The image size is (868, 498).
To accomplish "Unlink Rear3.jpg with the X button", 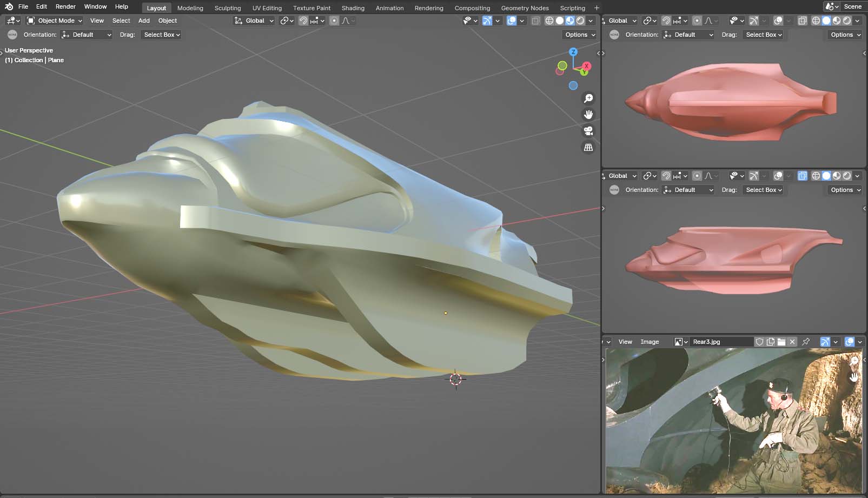I will 792,342.
